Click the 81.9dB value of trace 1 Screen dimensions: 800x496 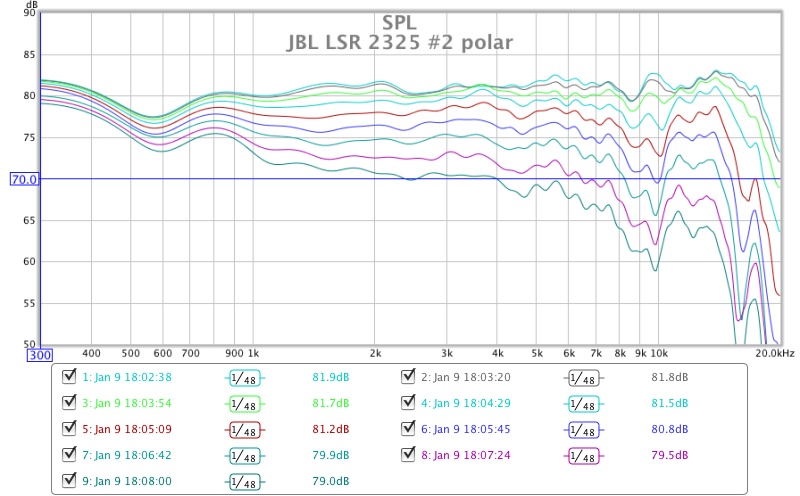331,377
